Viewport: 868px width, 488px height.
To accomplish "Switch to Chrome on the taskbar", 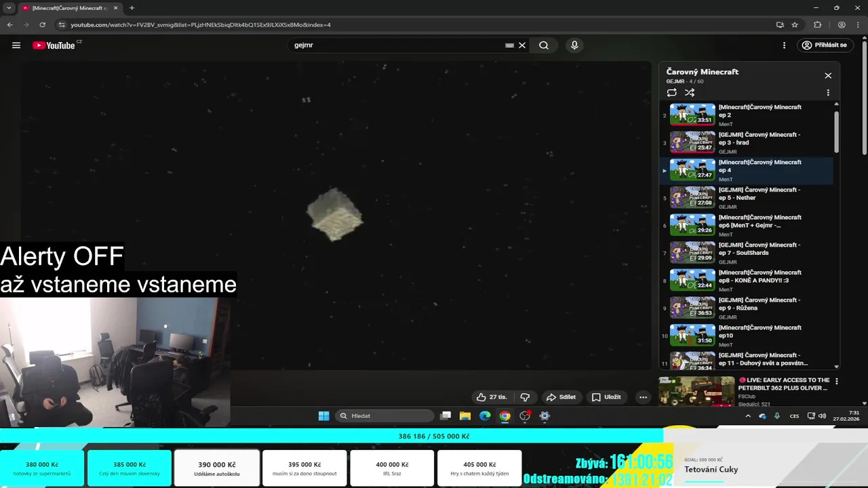I will pyautogui.click(x=505, y=415).
